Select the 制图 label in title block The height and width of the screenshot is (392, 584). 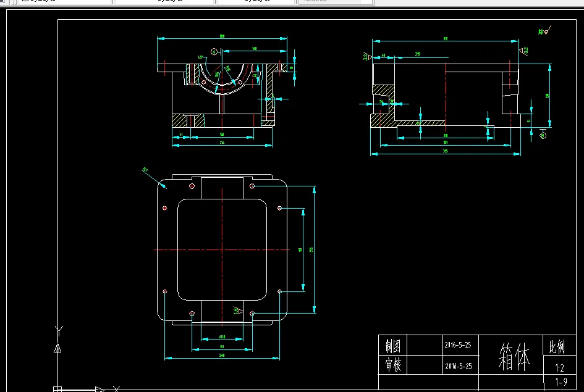(393, 346)
